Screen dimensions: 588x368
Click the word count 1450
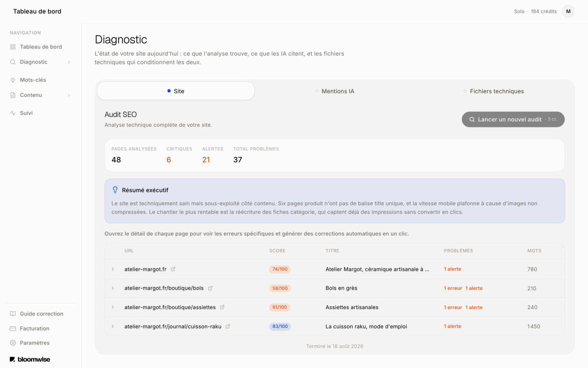coord(534,326)
